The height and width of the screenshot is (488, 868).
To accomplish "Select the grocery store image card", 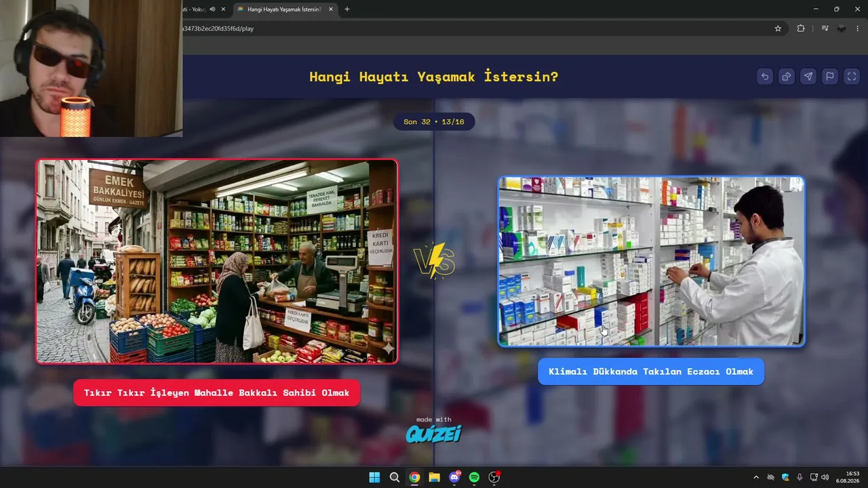I will point(216,262).
